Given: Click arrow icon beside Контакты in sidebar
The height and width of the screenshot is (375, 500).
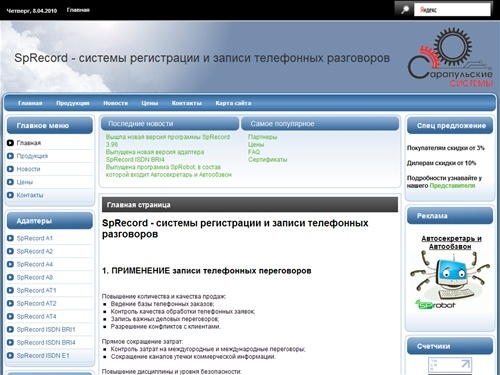Looking at the screenshot, I should [x=10, y=195].
